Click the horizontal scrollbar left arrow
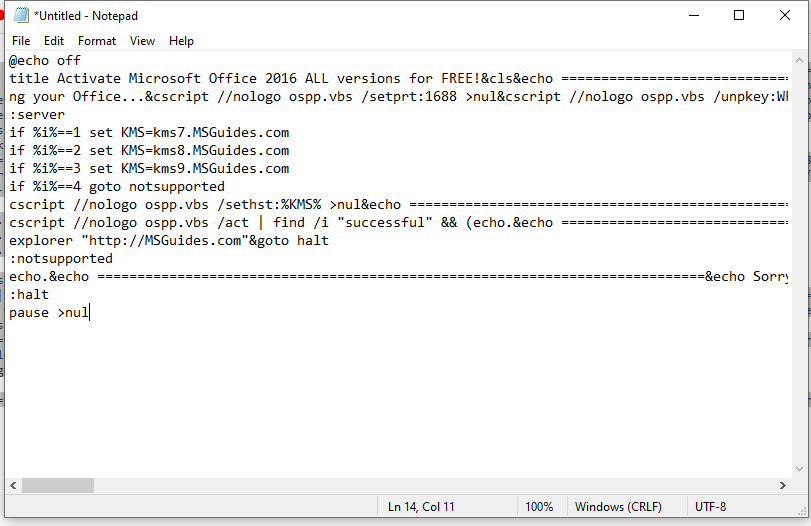This screenshot has height=526, width=811. (x=14, y=485)
